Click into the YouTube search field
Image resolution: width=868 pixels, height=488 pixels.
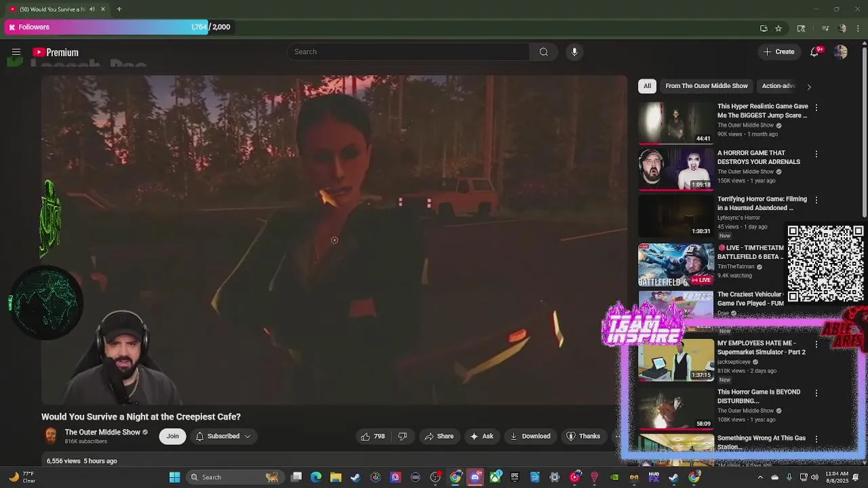[x=408, y=52]
